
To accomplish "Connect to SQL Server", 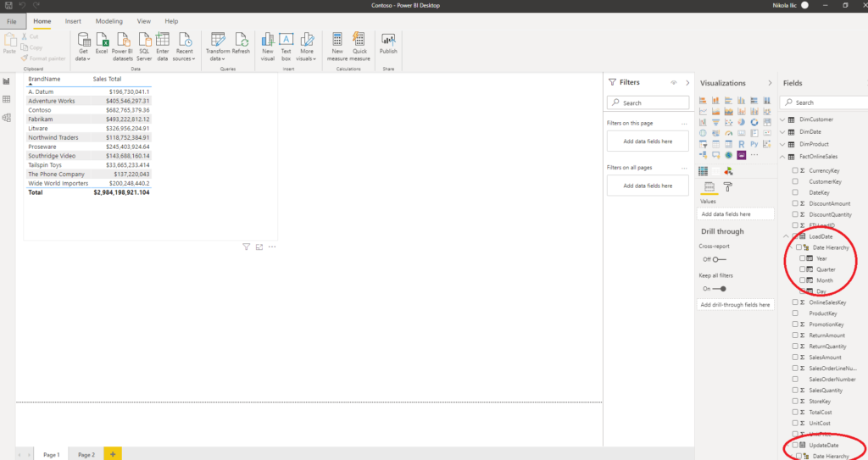I will pos(144,47).
